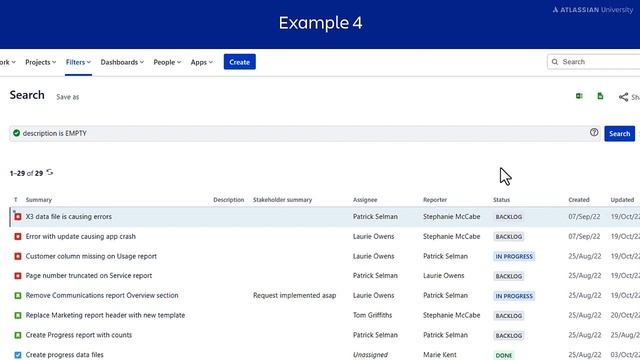Screen dimensions: 640x360
Task: Sort by the Updated column header
Action: point(622,200)
